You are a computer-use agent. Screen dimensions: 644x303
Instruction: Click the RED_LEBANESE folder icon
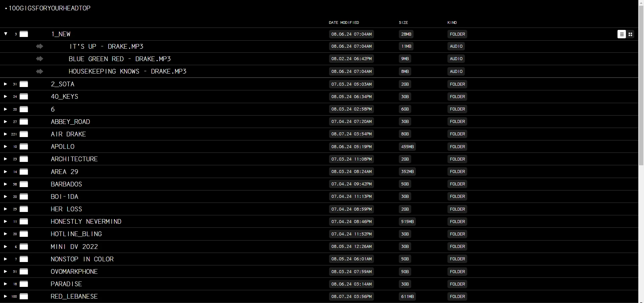pyautogui.click(x=24, y=296)
